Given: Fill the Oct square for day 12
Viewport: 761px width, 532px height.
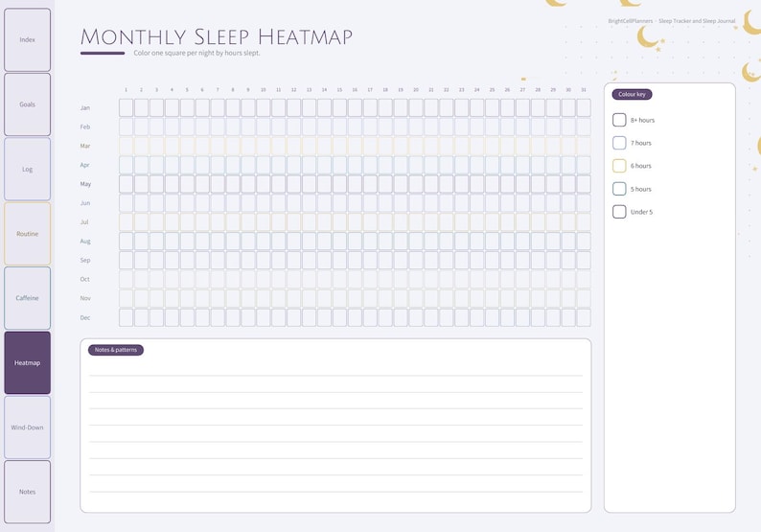Looking at the screenshot, I should [x=293, y=279].
